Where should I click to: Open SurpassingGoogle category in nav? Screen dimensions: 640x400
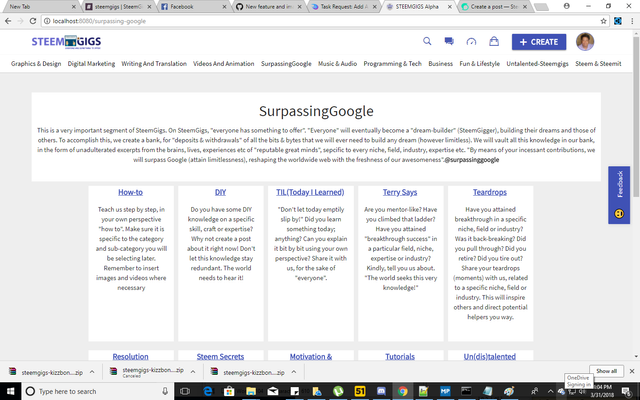(286, 64)
